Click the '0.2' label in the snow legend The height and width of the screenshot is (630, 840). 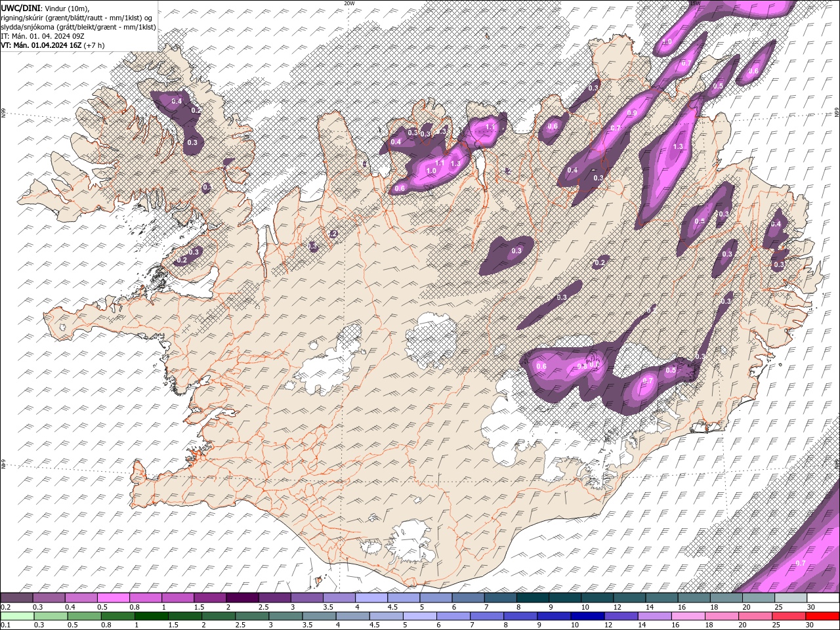point(6,607)
